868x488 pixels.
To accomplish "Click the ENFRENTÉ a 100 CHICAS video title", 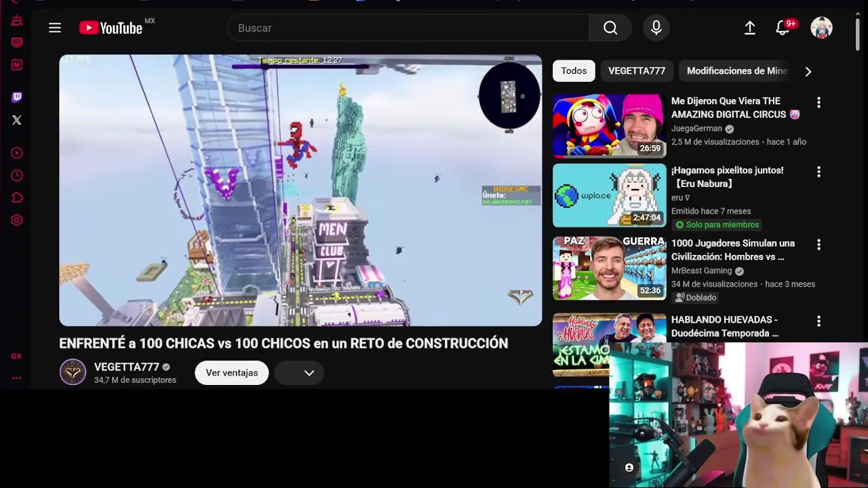I will (283, 344).
